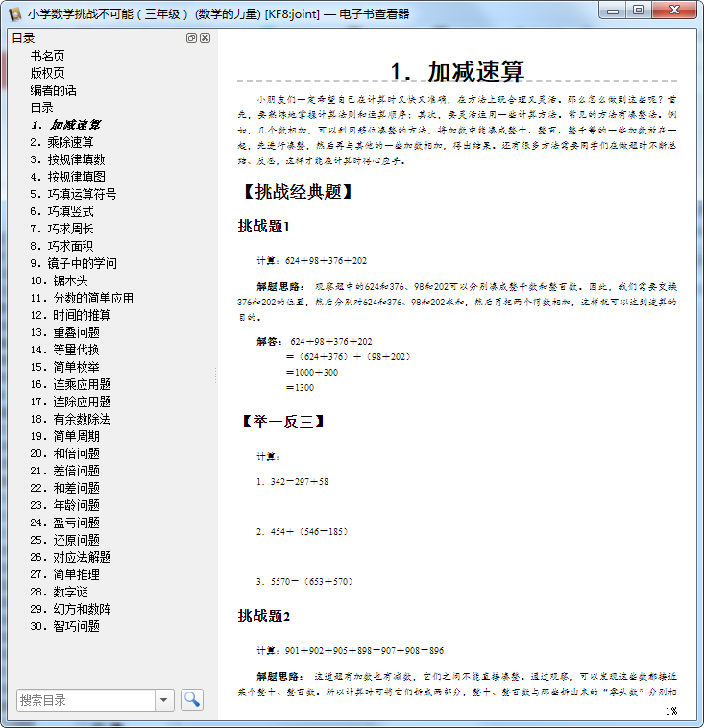704x728 pixels.
Task: Select chapter 10. 锯木头
Action: click(x=59, y=280)
